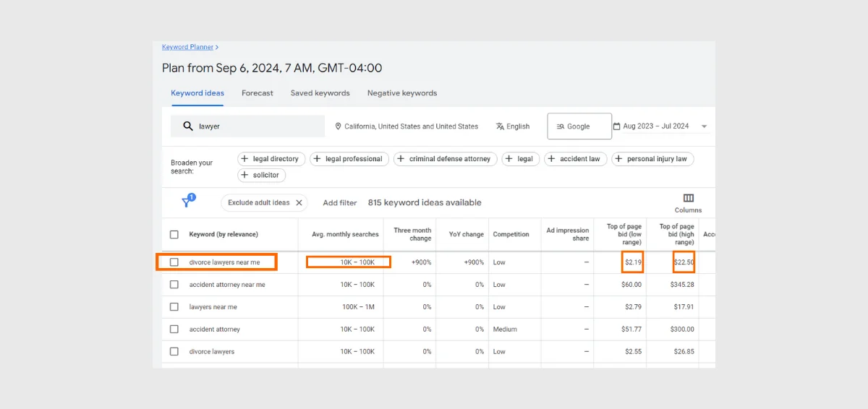Go back via the Keyword Planner breadcrumb
This screenshot has height=409, width=868.
[187, 47]
